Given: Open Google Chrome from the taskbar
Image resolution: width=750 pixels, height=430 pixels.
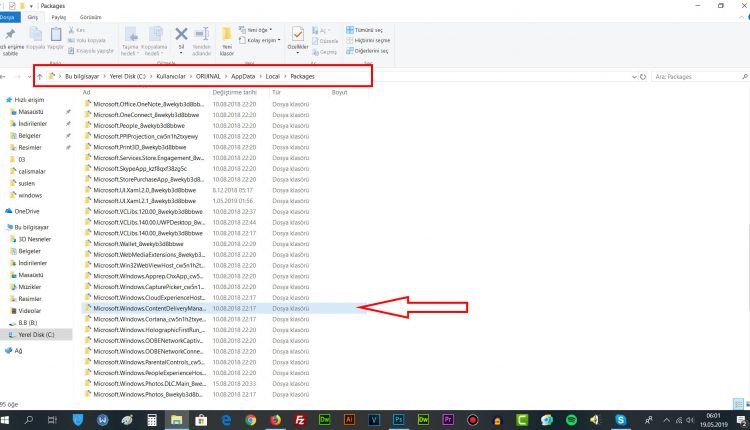Looking at the screenshot, I should [251, 420].
